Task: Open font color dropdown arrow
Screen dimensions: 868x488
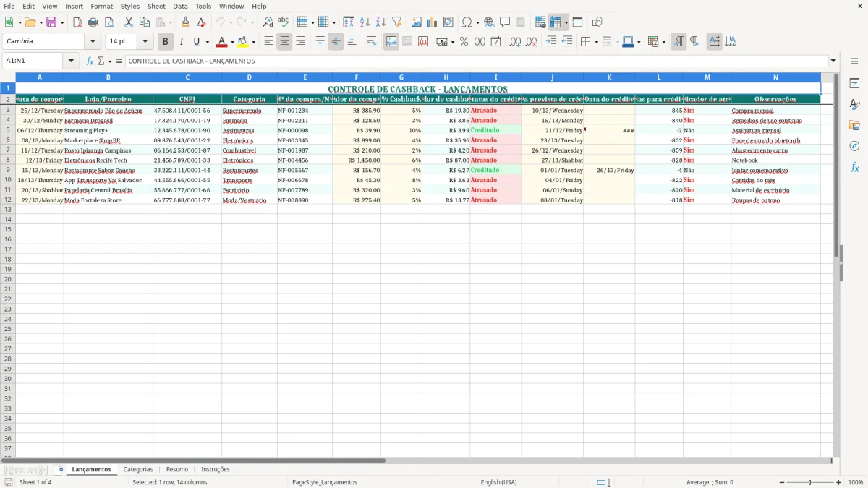Action: point(232,42)
